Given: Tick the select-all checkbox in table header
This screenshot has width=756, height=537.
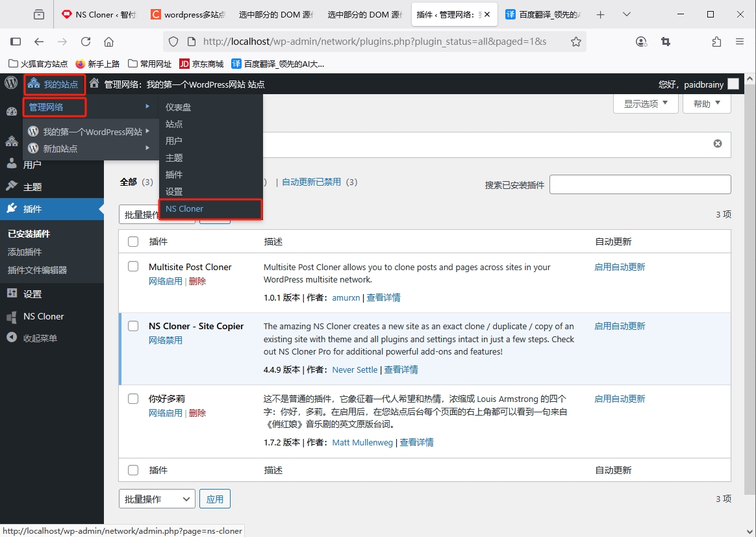Looking at the screenshot, I should coord(133,242).
